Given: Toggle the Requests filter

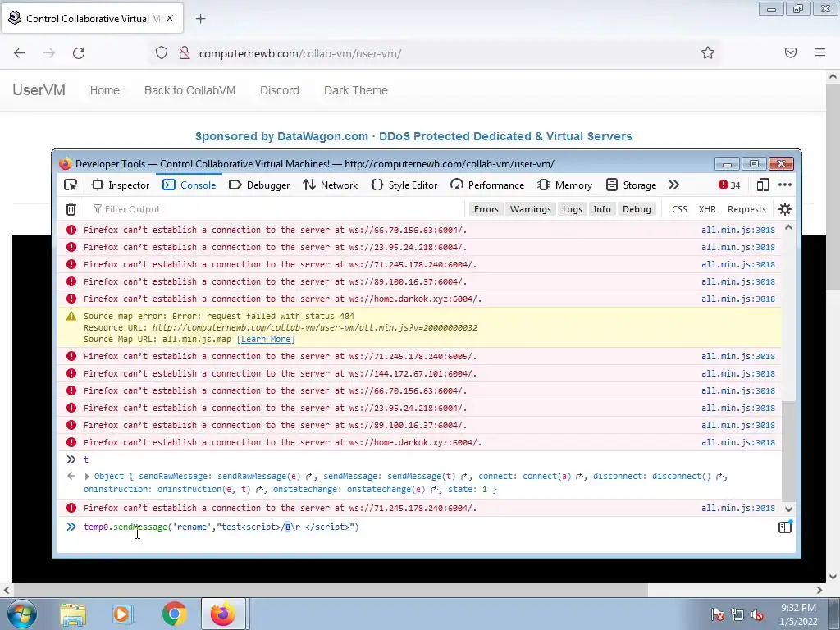Looking at the screenshot, I should click(746, 209).
